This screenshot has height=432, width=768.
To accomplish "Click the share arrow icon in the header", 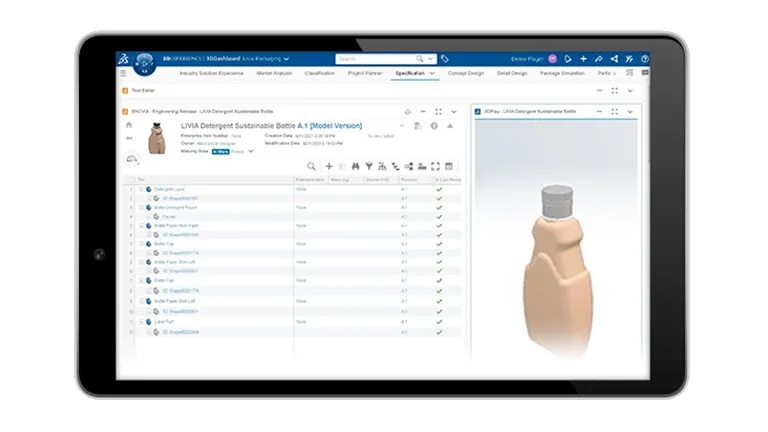I will [x=599, y=59].
